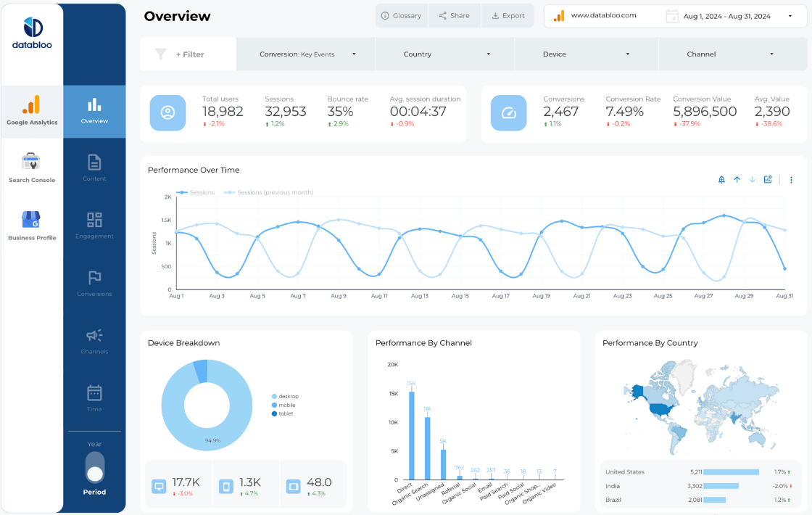The image size is (812, 515).
Task: Click the Share button
Action: (454, 15)
